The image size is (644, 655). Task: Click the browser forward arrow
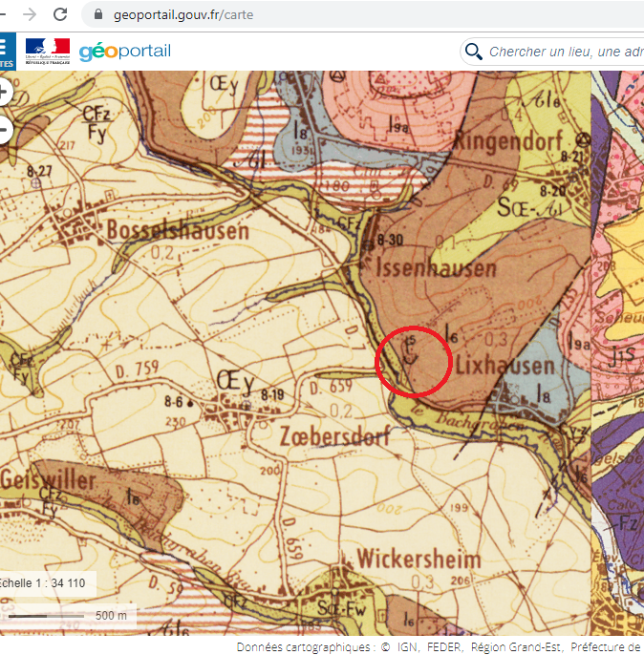(x=30, y=14)
